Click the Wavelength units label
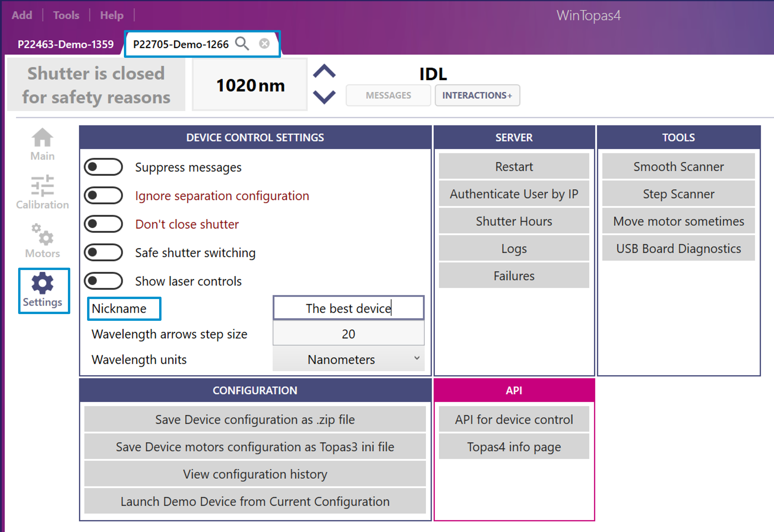The width and height of the screenshot is (774, 532). click(139, 360)
